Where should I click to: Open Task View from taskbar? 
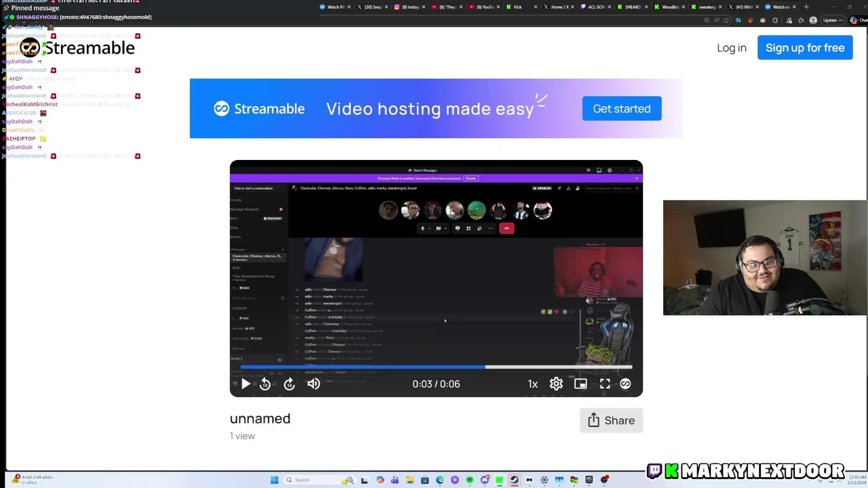pos(364,480)
